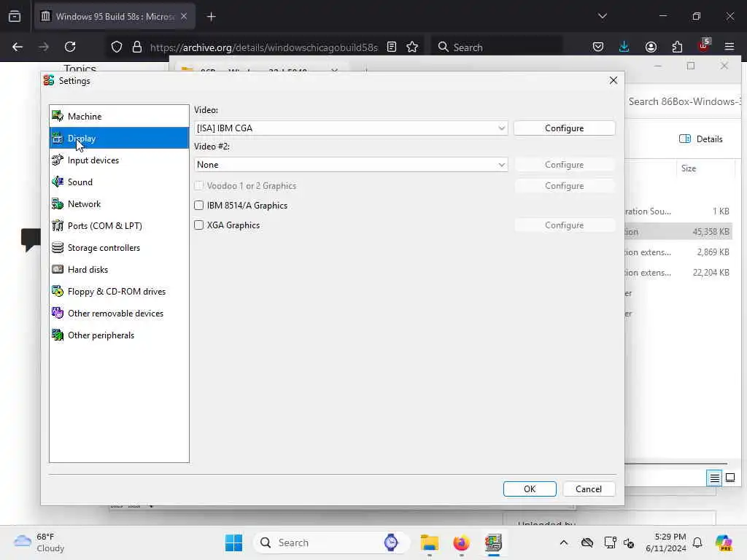
Task: Click the Firefox Search field
Action: coord(498,47)
